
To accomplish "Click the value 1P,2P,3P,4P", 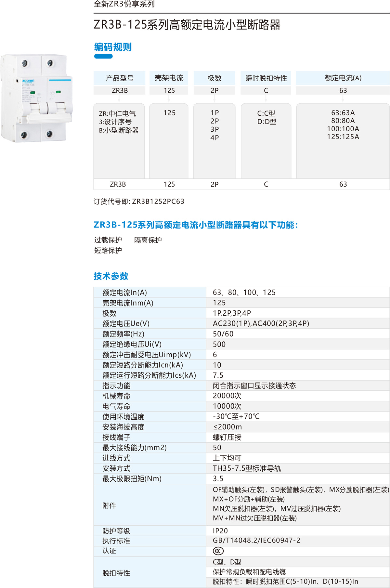I will click(232, 313).
